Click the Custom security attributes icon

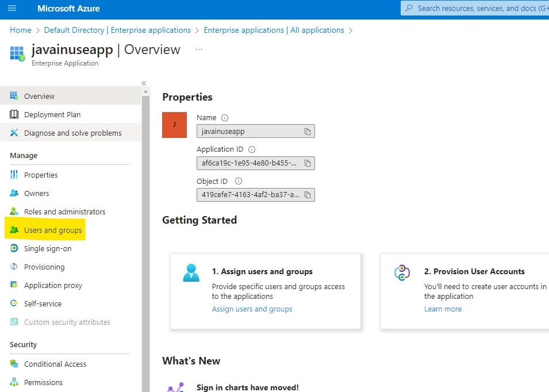[14, 322]
